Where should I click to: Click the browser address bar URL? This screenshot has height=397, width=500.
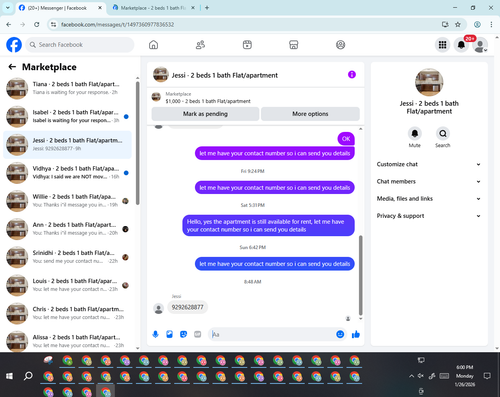click(117, 24)
